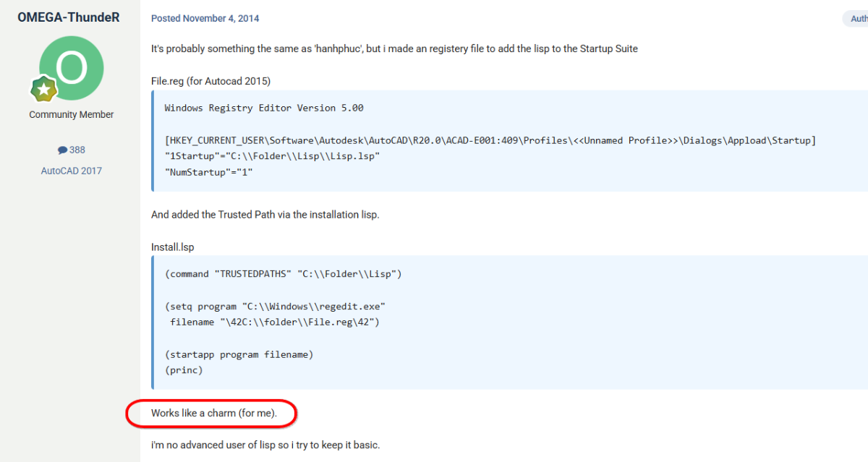Click the AutoCAD 2017 profile field
Viewport: 868px width, 462px height.
[71, 171]
